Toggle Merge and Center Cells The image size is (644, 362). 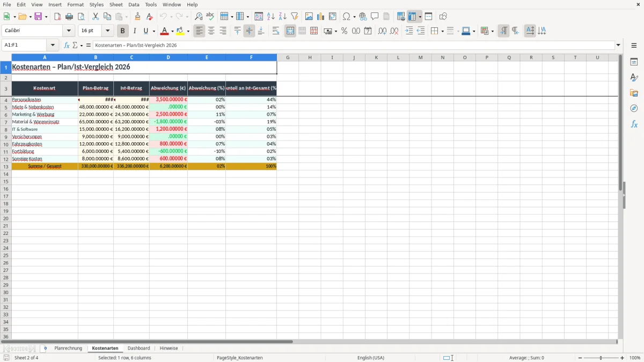pos(290,31)
